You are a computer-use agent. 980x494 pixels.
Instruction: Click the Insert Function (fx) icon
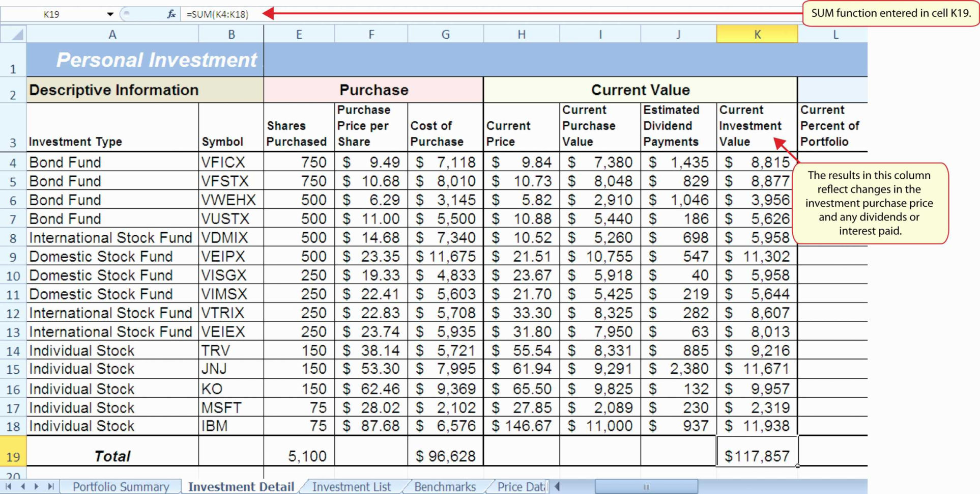(x=171, y=14)
